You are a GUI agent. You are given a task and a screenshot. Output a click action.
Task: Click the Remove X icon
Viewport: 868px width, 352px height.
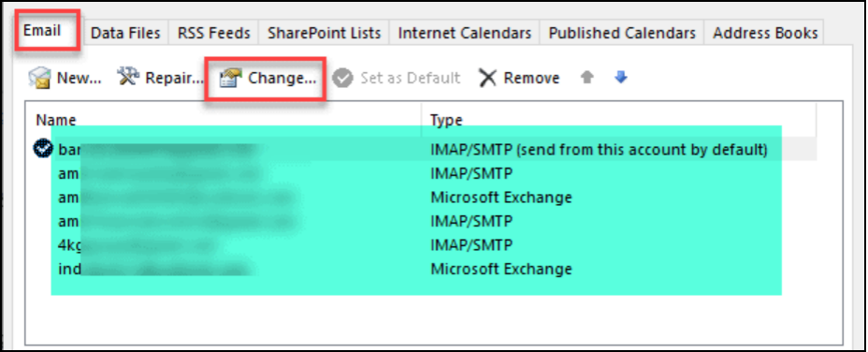[x=487, y=78]
